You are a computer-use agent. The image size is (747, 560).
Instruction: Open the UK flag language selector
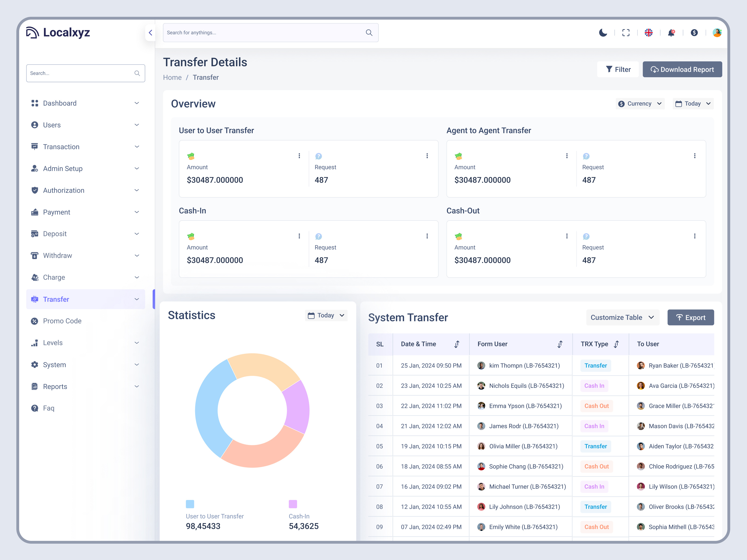[649, 33]
